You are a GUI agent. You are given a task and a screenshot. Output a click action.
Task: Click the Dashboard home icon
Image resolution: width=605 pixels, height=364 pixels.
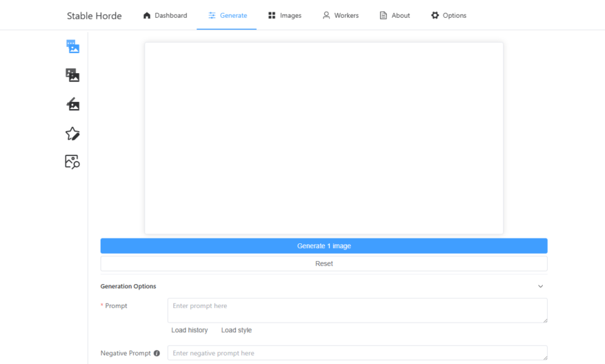tap(147, 15)
